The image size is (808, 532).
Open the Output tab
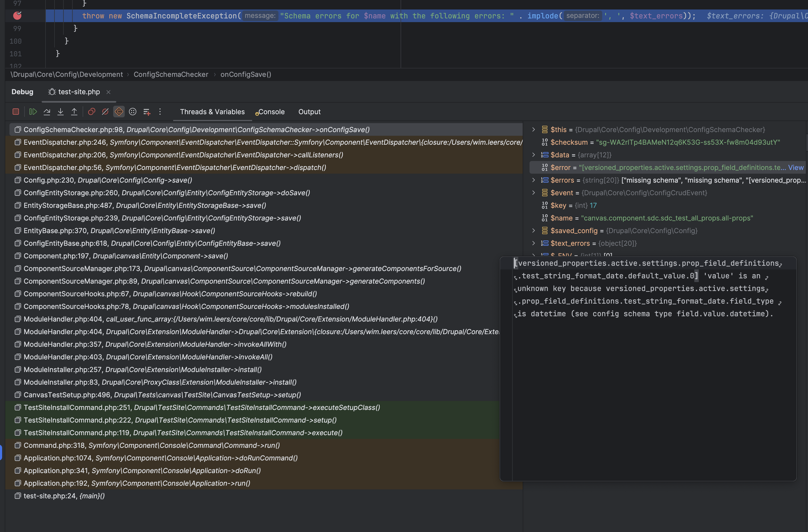click(x=309, y=112)
